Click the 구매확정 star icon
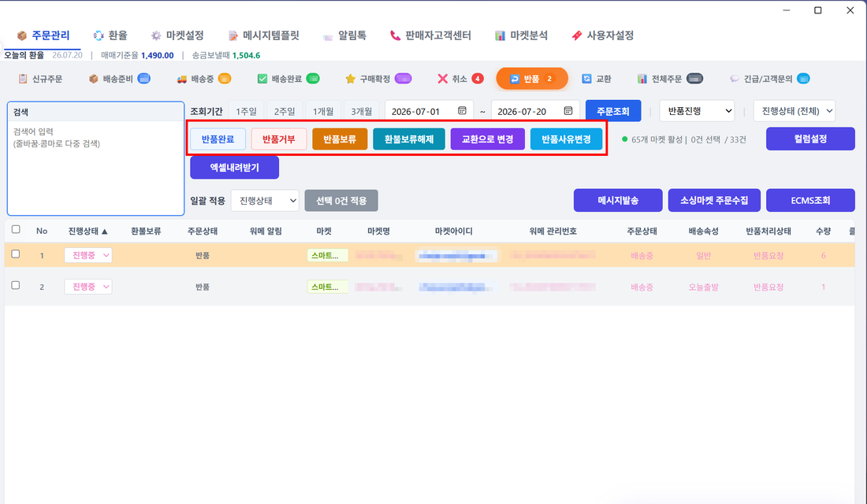867x504 pixels. pos(350,79)
